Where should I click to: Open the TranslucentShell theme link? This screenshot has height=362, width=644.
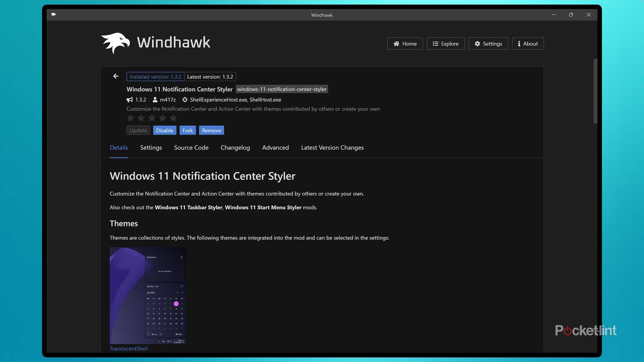[128, 348]
